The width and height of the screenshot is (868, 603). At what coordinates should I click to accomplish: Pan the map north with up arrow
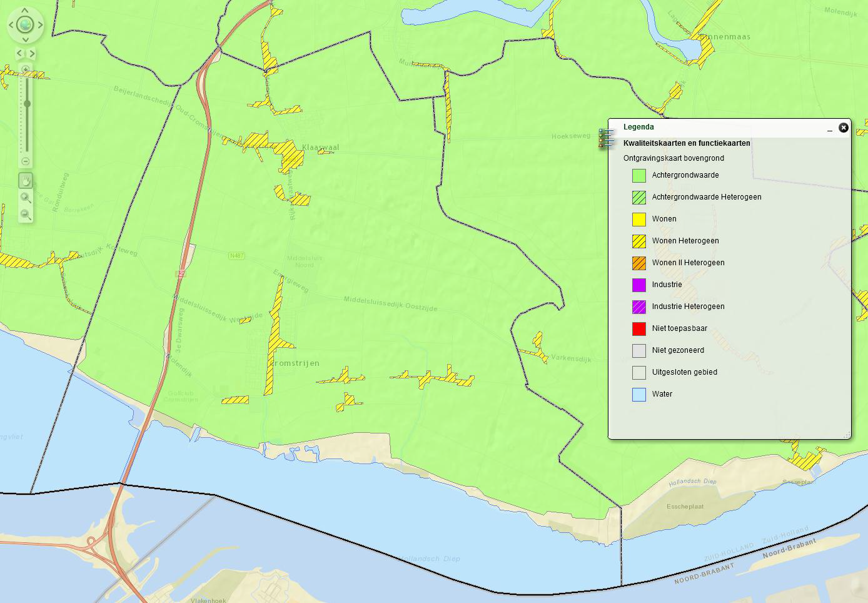click(25, 11)
